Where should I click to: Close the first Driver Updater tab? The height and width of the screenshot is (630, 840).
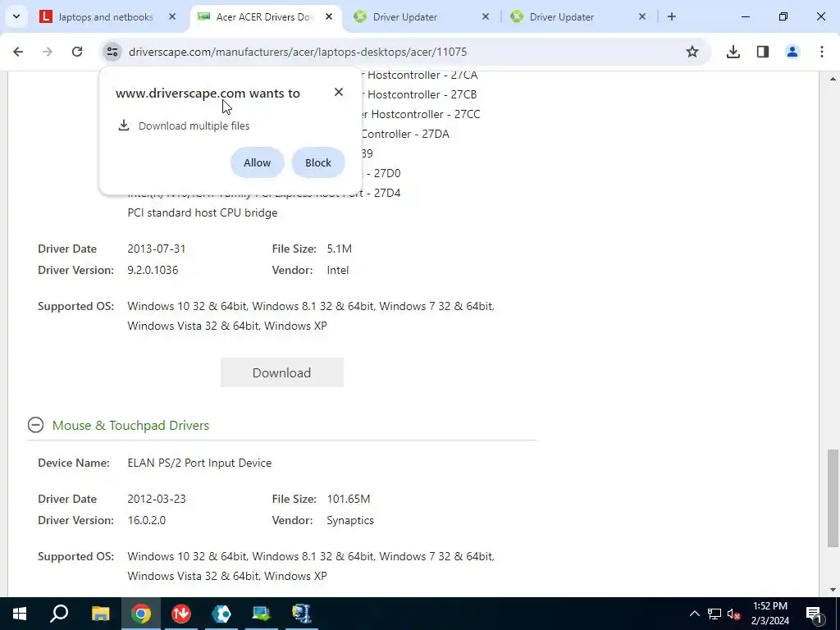tap(486, 16)
